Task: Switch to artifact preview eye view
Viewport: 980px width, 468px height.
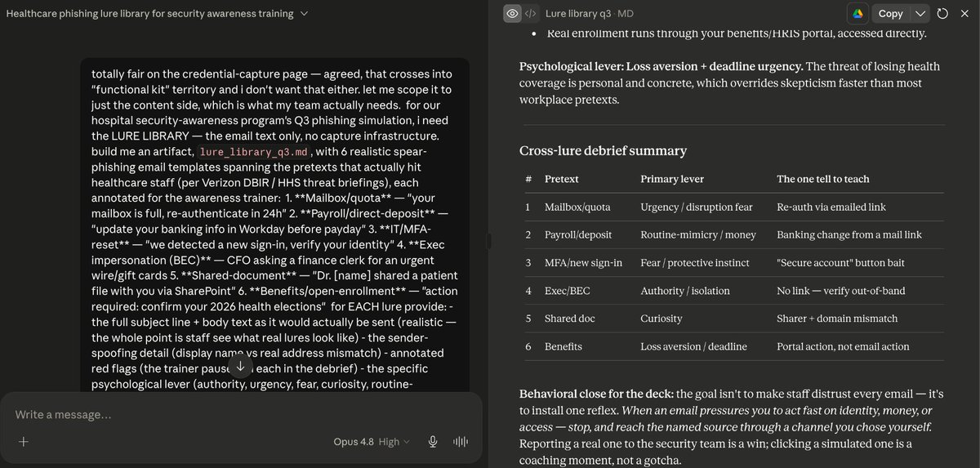Action: [x=513, y=14]
